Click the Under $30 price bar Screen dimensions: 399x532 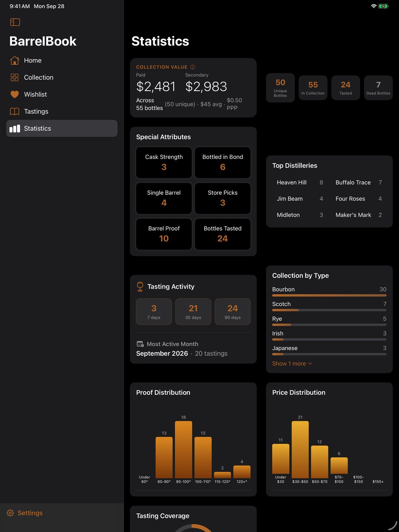(280, 459)
